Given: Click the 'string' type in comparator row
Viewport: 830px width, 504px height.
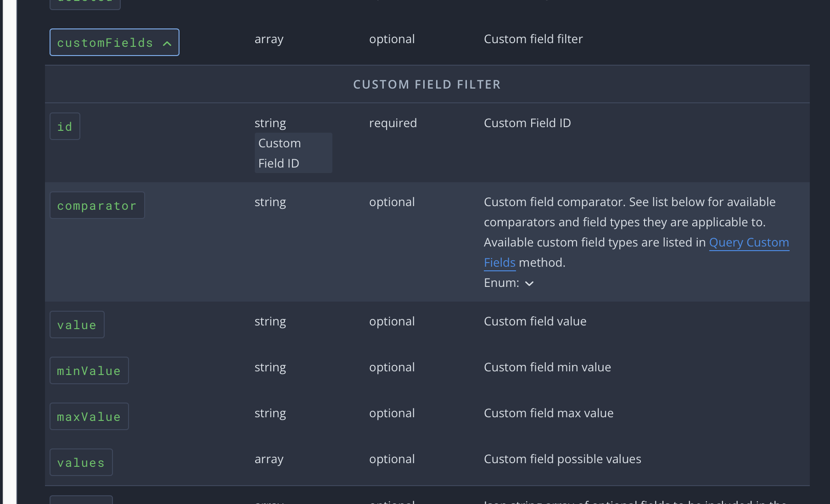Looking at the screenshot, I should pyautogui.click(x=270, y=202).
